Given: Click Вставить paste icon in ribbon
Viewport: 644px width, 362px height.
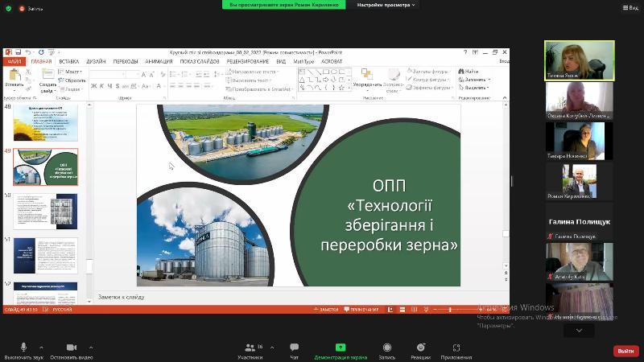Looking at the screenshot, I should click(x=14, y=78).
